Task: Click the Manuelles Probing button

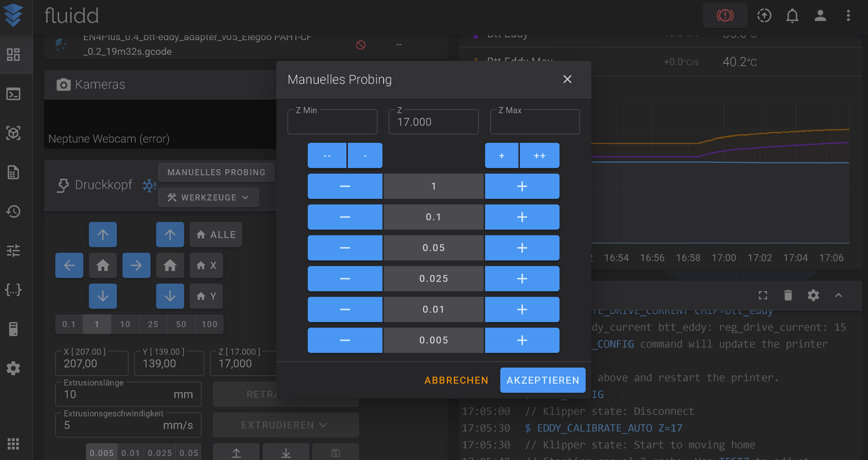Action: click(x=216, y=172)
